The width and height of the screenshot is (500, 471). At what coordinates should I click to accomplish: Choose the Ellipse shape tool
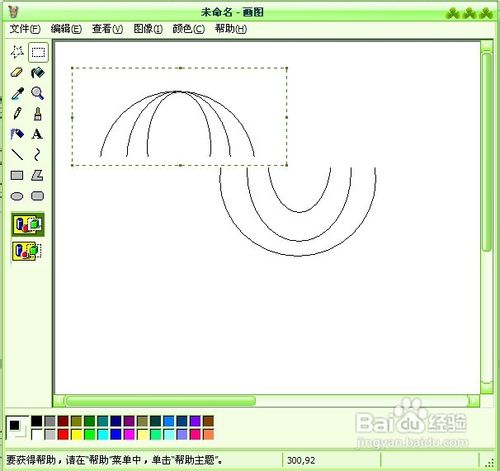(17, 196)
